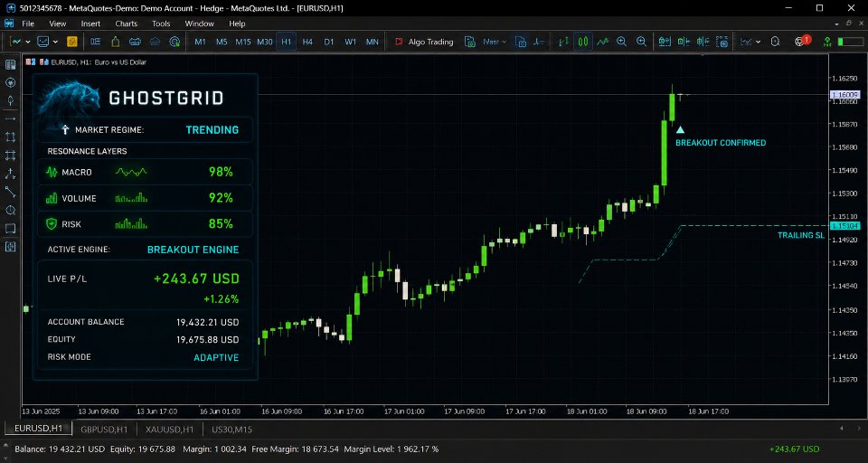Toggle the chart level marker icon
The image size is (868, 463).
tap(538, 42)
